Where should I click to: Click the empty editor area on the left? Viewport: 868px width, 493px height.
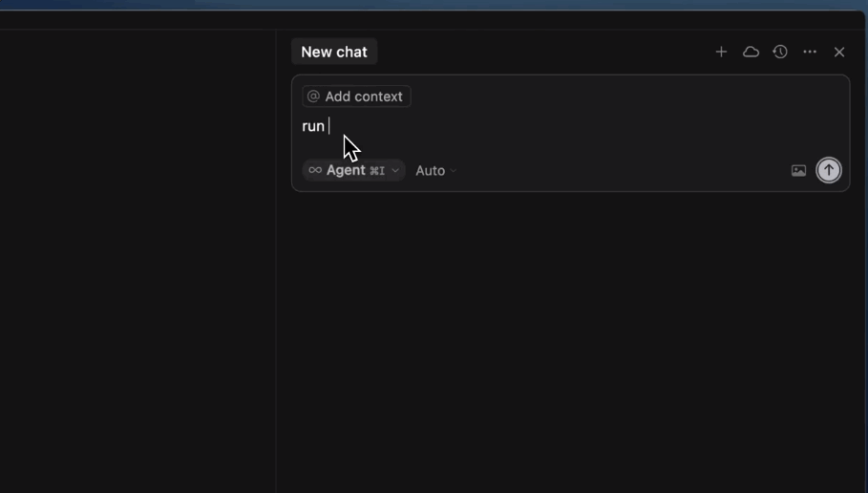tap(138, 260)
